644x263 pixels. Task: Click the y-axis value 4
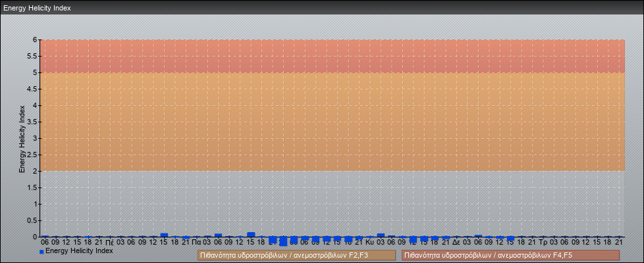[36, 105]
